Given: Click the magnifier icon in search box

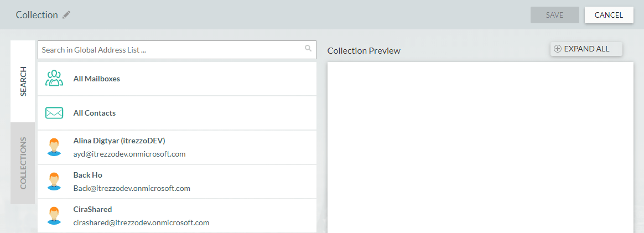Looking at the screenshot, I should tap(308, 49).
